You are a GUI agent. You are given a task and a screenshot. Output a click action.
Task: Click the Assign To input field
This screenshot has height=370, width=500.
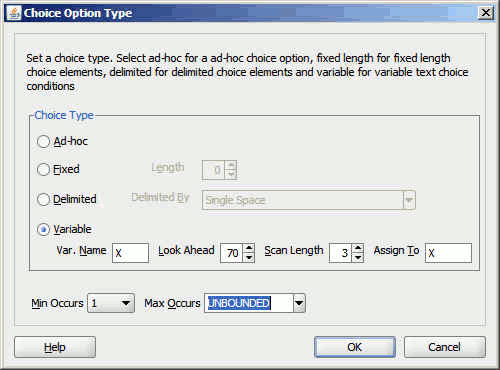point(448,253)
